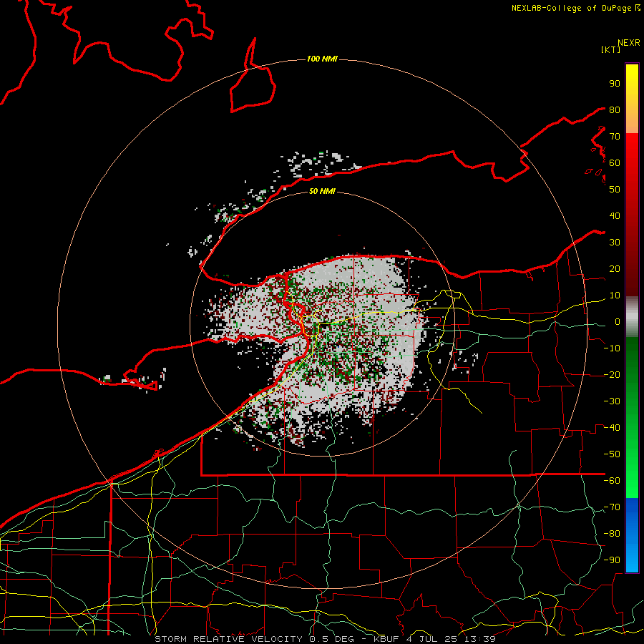Click the NEXR label above the color scale
Screen dimensions: 644x644
[629, 43]
